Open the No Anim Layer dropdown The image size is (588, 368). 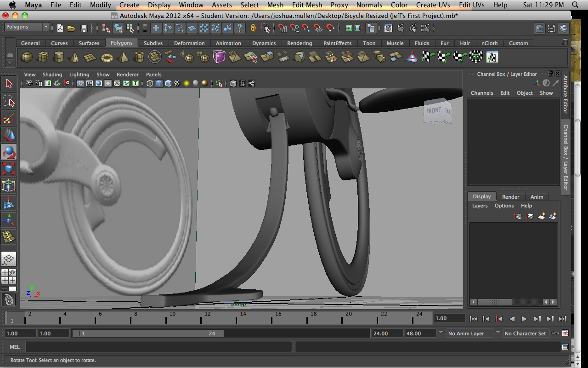469,333
